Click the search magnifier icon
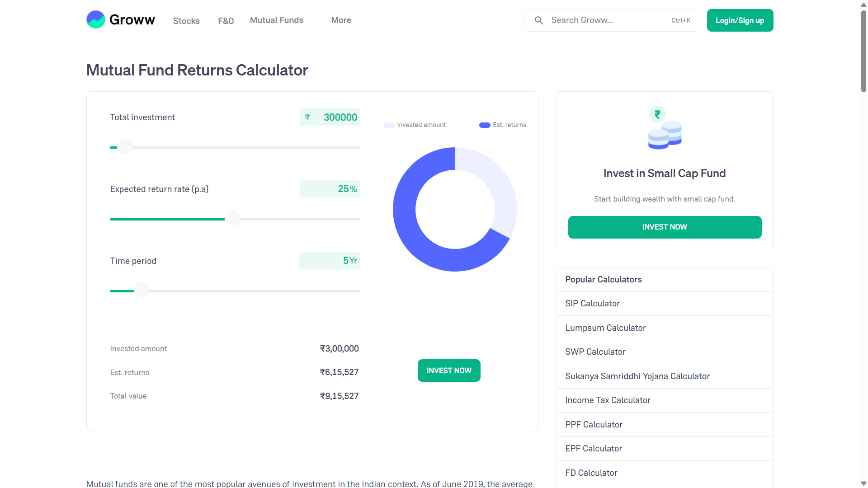868x488 pixels. click(538, 20)
